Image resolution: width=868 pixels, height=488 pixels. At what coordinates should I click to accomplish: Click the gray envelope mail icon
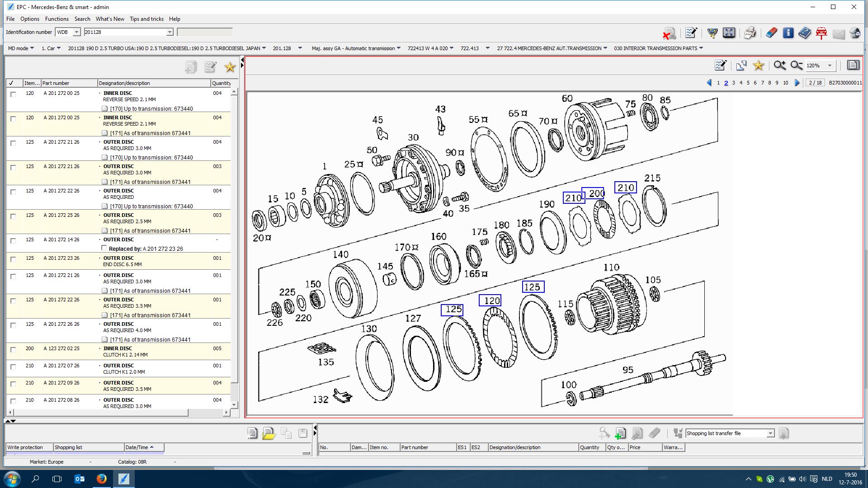839,34
